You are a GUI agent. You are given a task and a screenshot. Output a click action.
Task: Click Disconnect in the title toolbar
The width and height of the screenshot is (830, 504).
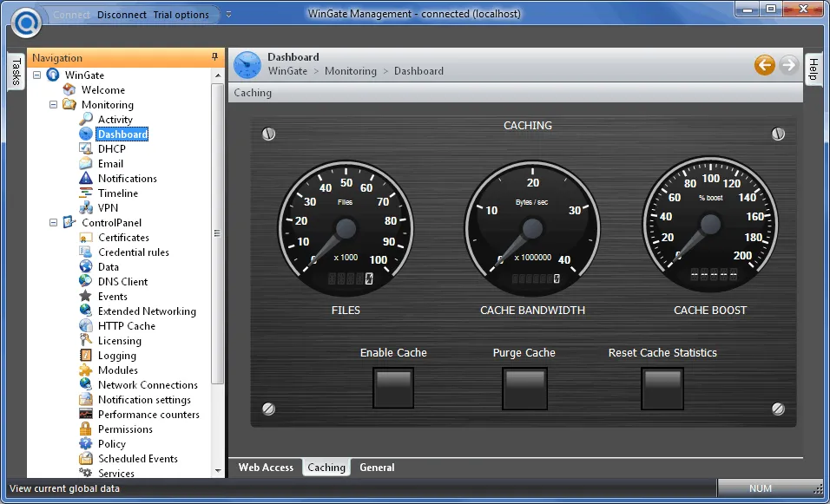coord(122,15)
